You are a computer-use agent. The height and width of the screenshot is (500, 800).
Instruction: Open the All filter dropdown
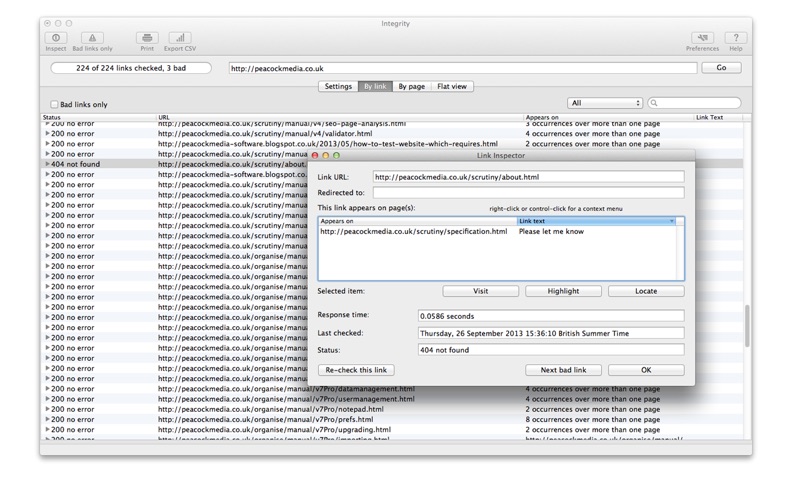pos(605,103)
